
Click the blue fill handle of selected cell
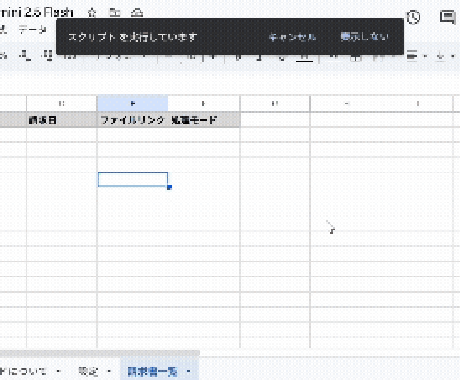[x=169, y=188]
